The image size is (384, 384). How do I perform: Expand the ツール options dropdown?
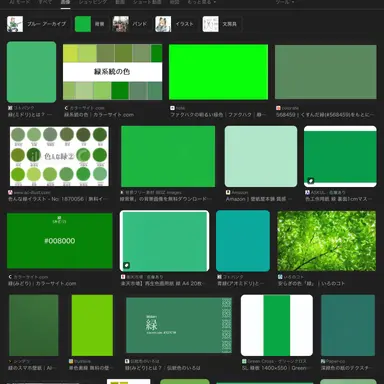coord(285,2)
